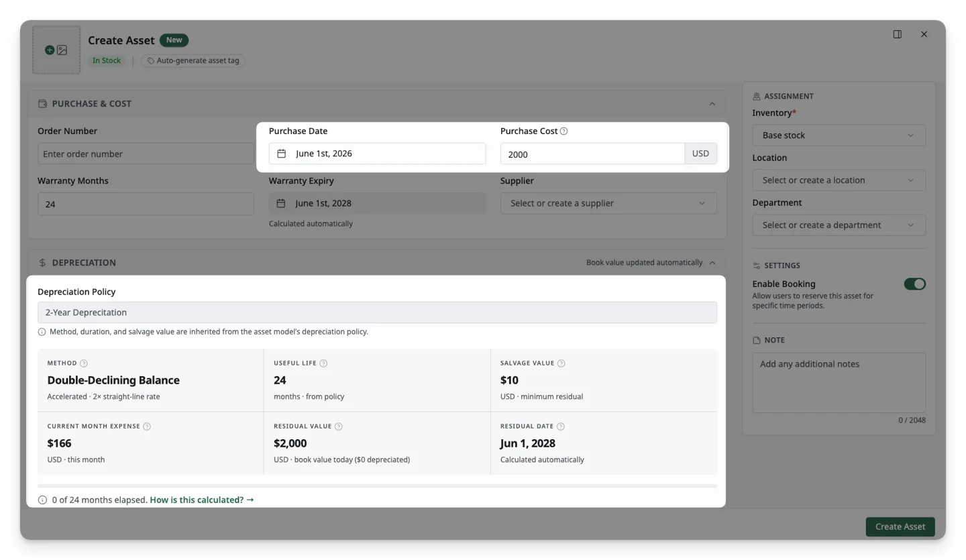Click the Method info question icon
The height and width of the screenshot is (560, 966).
tap(84, 363)
